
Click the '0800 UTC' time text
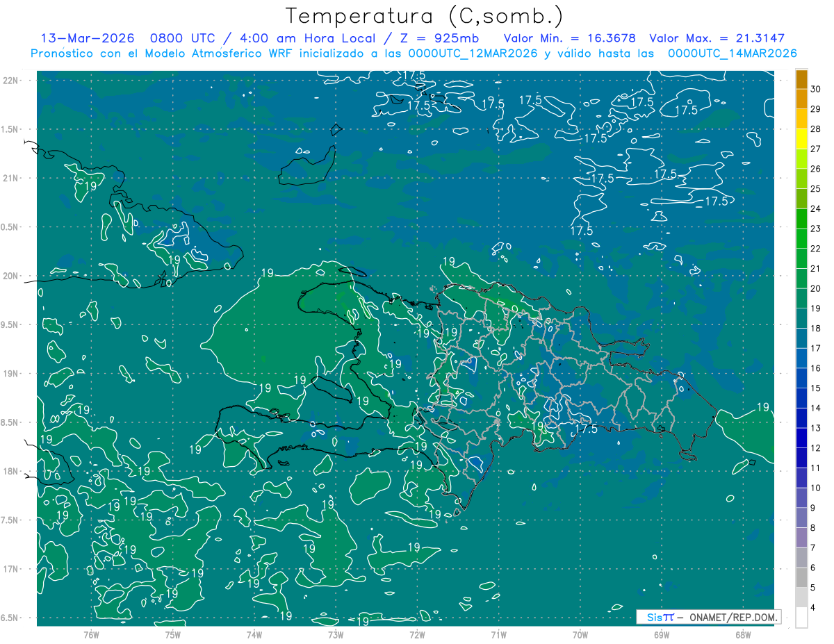coord(183,38)
